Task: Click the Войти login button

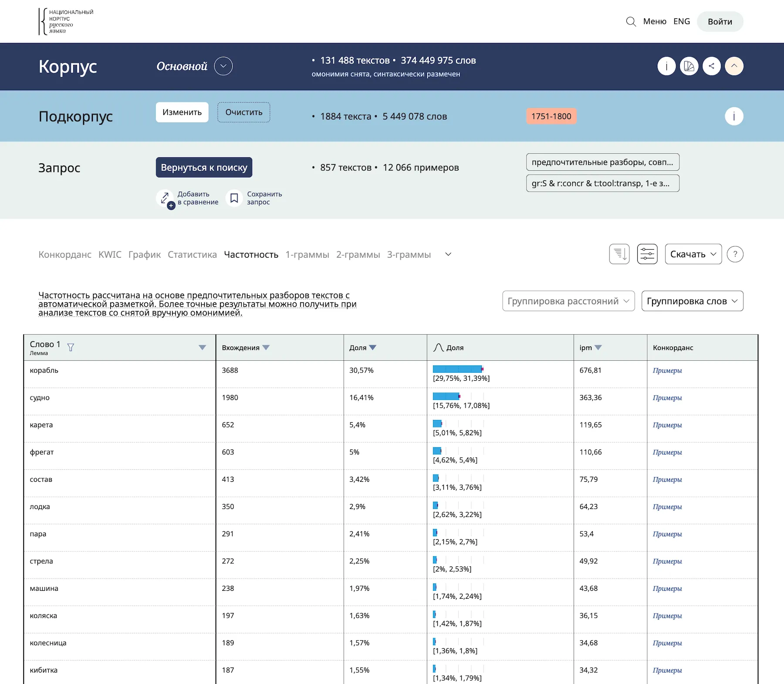Action: click(x=720, y=21)
